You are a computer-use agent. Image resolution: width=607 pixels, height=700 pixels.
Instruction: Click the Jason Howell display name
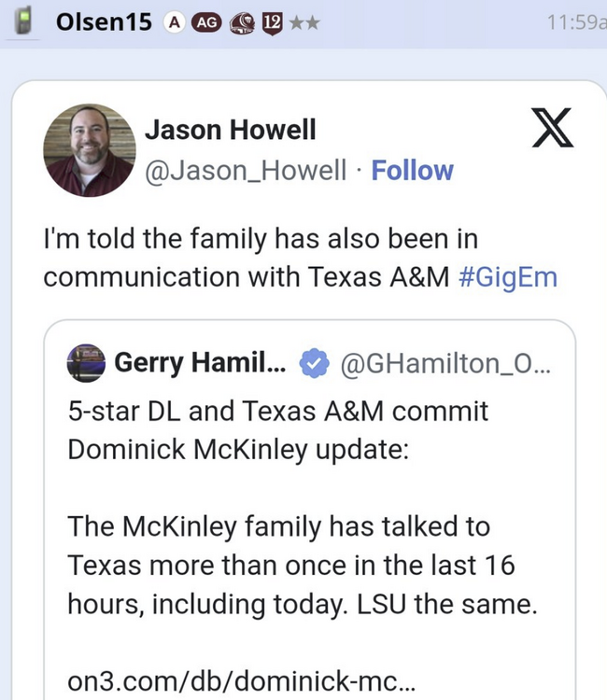pyautogui.click(x=230, y=130)
